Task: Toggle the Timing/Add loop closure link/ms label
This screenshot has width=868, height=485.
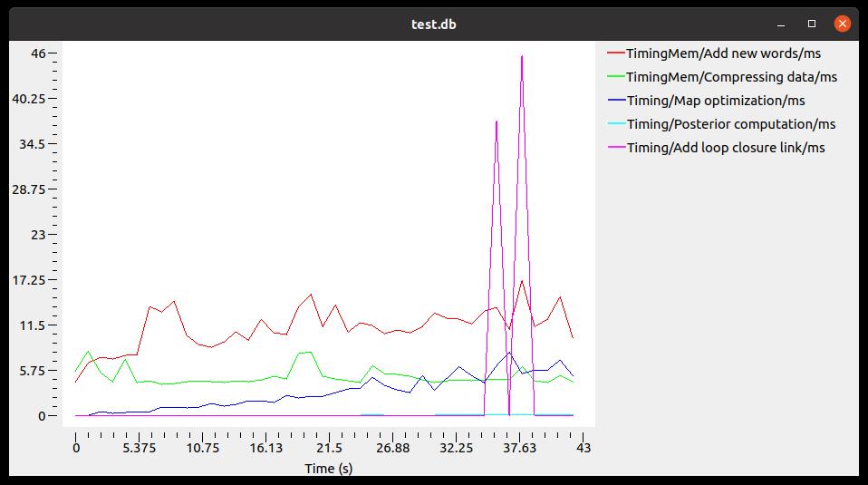Action: tap(726, 148)
